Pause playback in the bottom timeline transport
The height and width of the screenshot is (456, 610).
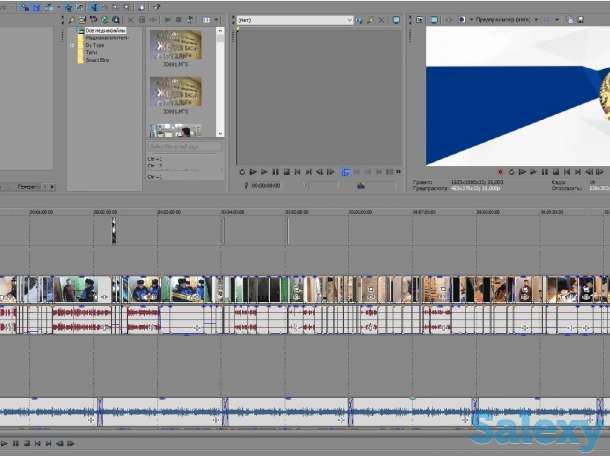[16, 443]
